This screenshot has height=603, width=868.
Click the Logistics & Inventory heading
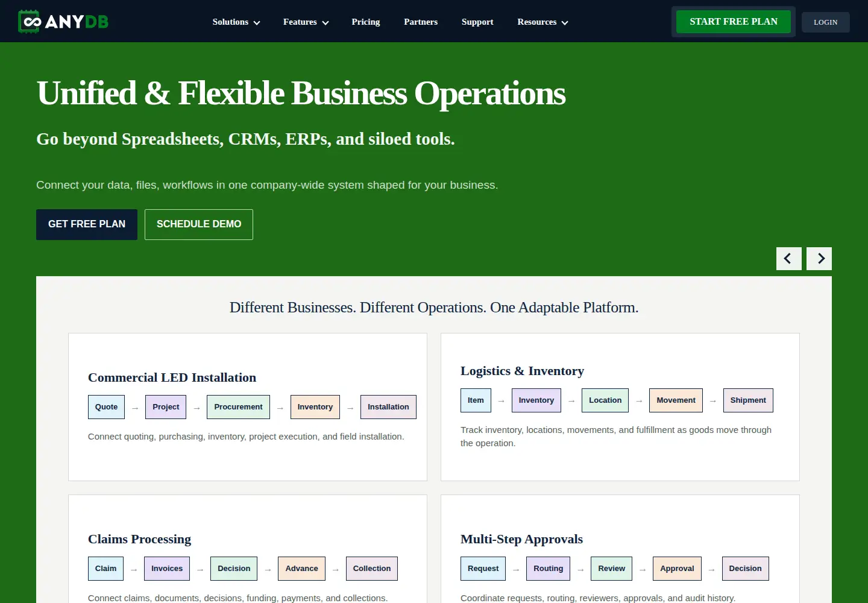522,371
